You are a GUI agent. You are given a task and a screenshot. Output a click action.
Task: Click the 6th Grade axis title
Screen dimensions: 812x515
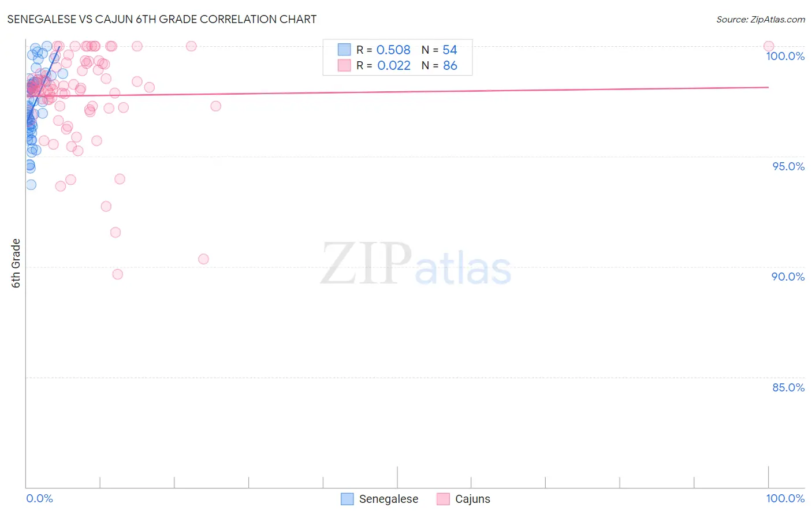[16, 263]
